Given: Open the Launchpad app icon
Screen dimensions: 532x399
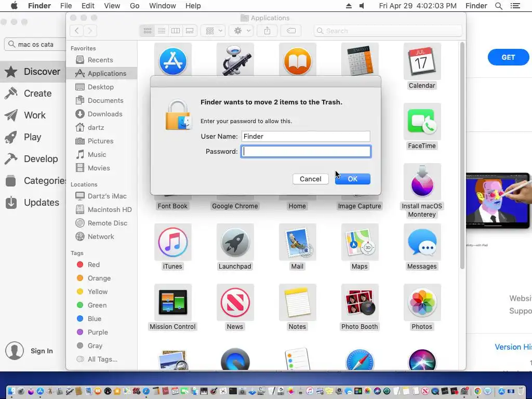Looking at the screenshot, I should 235,242.
